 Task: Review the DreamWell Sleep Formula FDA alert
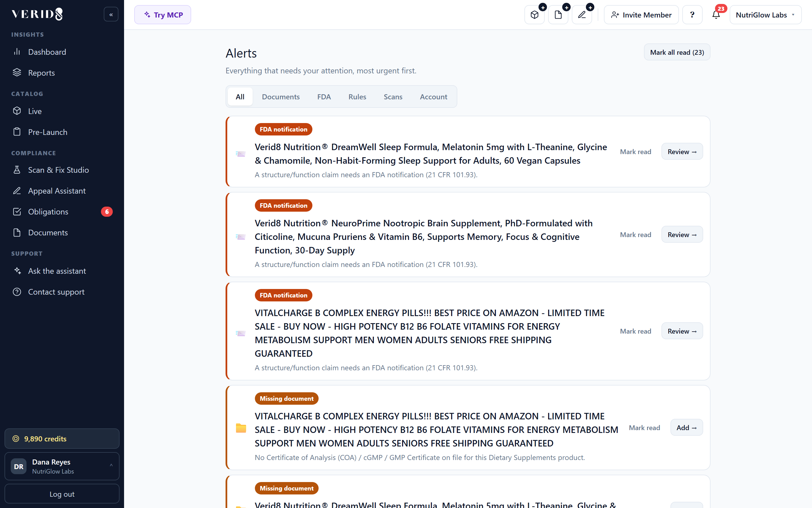682,152
